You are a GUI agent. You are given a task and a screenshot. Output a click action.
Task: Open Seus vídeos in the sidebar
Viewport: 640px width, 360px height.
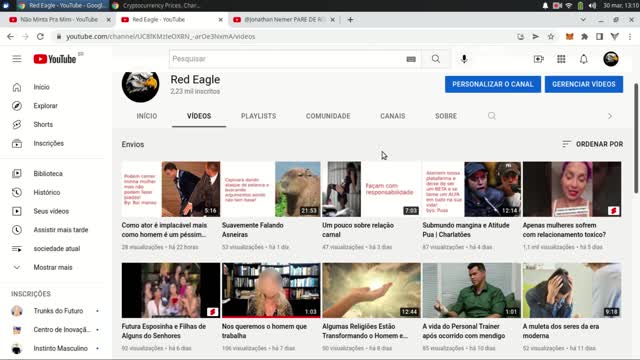click(x=52, y=211)
